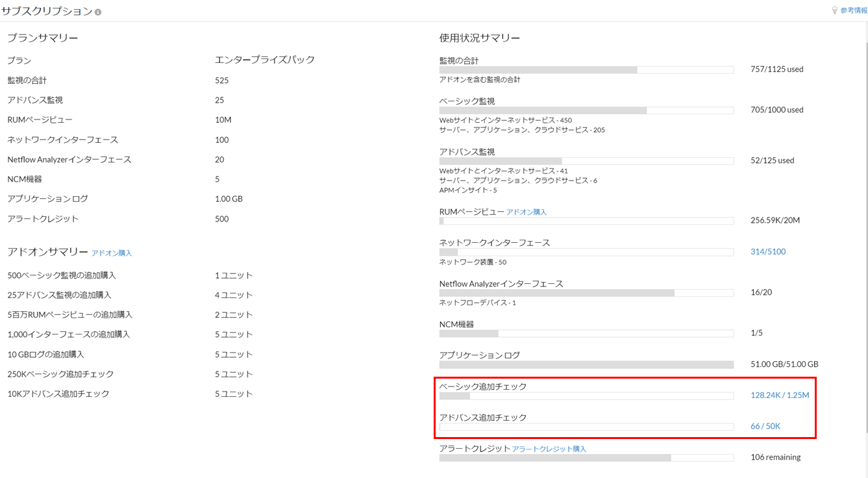Viewport: 868px width, 478px height.
Task: Click the アラートクレジット remaining progress bar
Action: point(586,458)
